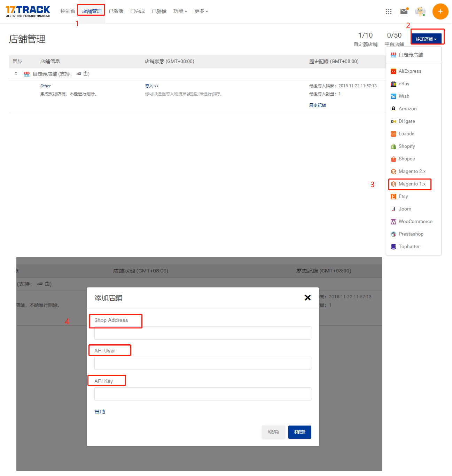This screenshot has height=476, width=452.
Task: Select the 店鋪管理 tab
Action: click(x=92, y=11)
